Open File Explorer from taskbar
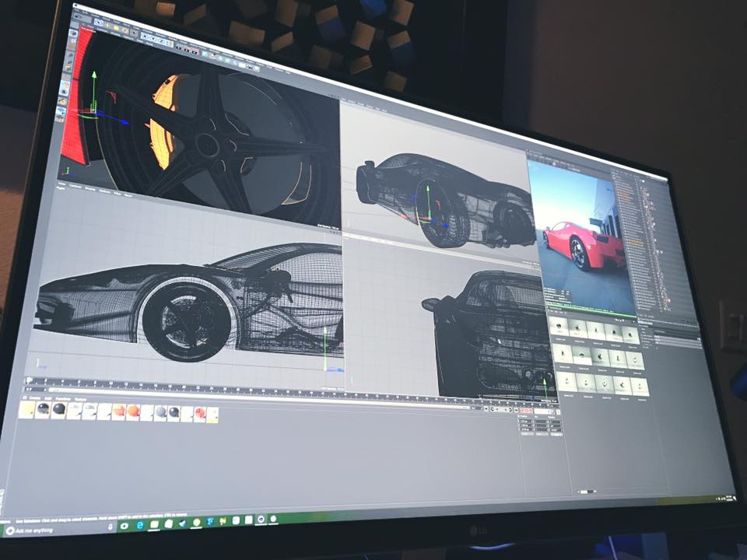747x560 pixels. (154, 524)
